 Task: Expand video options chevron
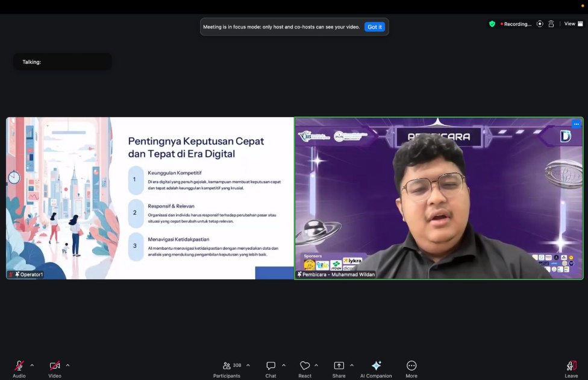pos(67,365)
